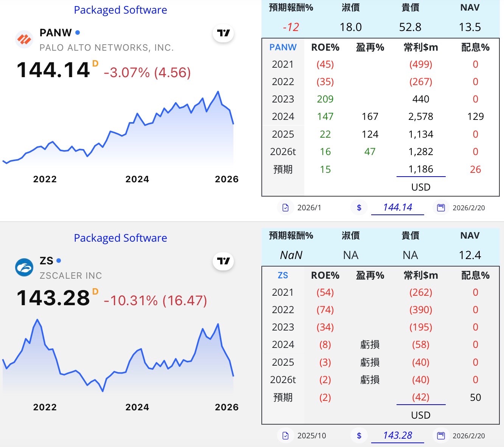Viewport: 504px width, 447px height.
Task: Click the TradingView logo button beside ZS
Action: click(223, 261)
